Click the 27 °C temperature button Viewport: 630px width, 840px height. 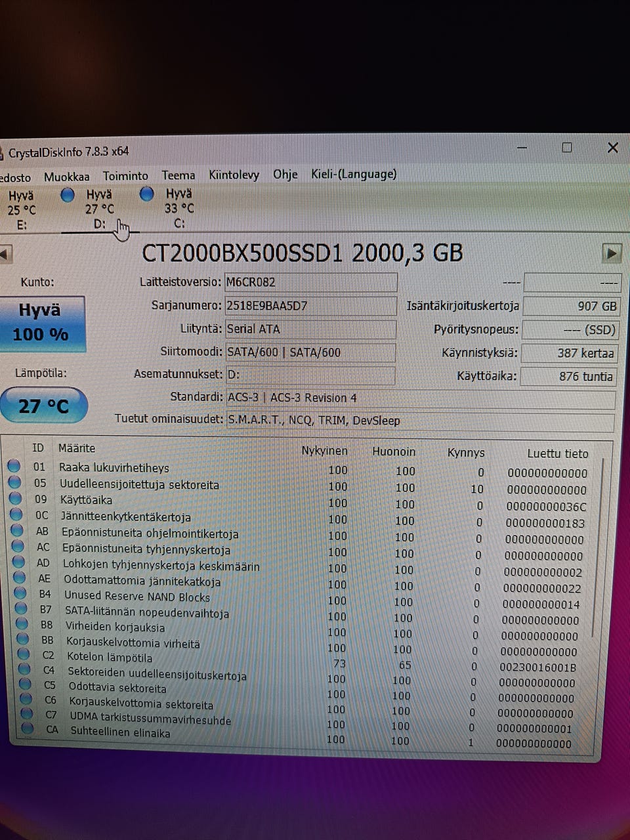(43, 405)
